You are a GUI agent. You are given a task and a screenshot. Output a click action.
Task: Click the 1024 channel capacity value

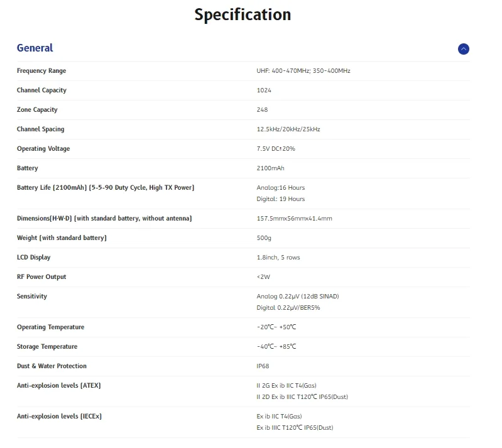(x=264, y=90)
